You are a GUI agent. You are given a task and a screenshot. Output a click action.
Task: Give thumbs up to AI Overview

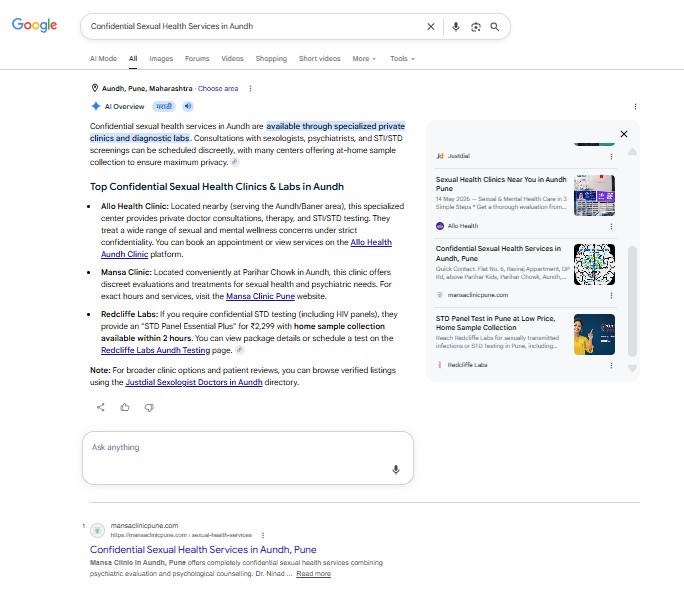pyautogui.click(x=125, y=407)
